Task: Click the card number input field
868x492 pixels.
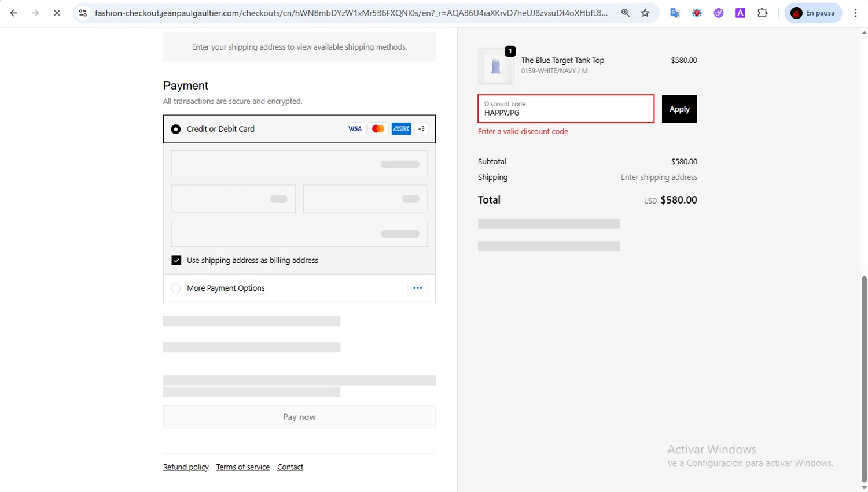Action: click(299, 164)
